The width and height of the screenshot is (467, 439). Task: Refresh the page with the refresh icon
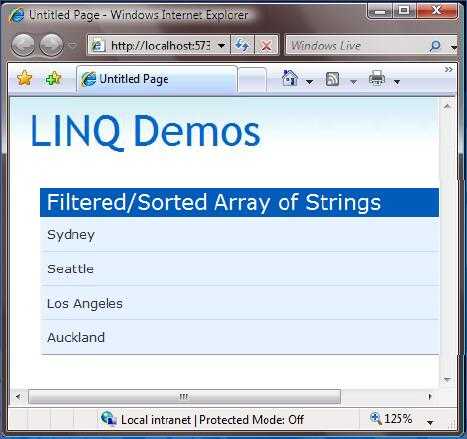pos(242,45)
